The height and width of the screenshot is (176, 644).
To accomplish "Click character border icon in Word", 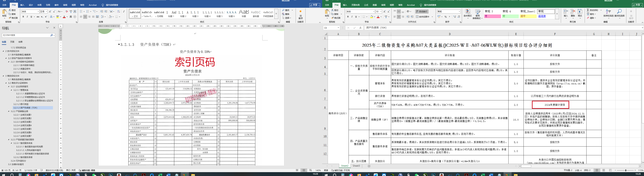I will [75, 11].
